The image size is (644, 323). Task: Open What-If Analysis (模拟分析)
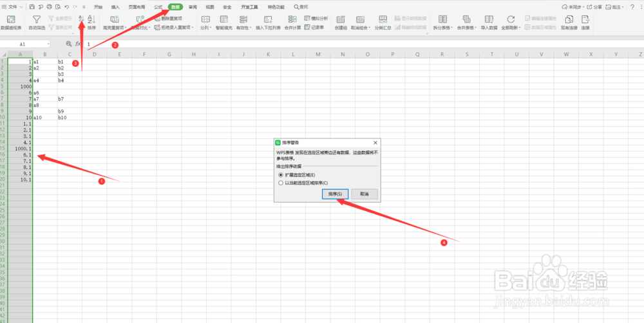316,19
